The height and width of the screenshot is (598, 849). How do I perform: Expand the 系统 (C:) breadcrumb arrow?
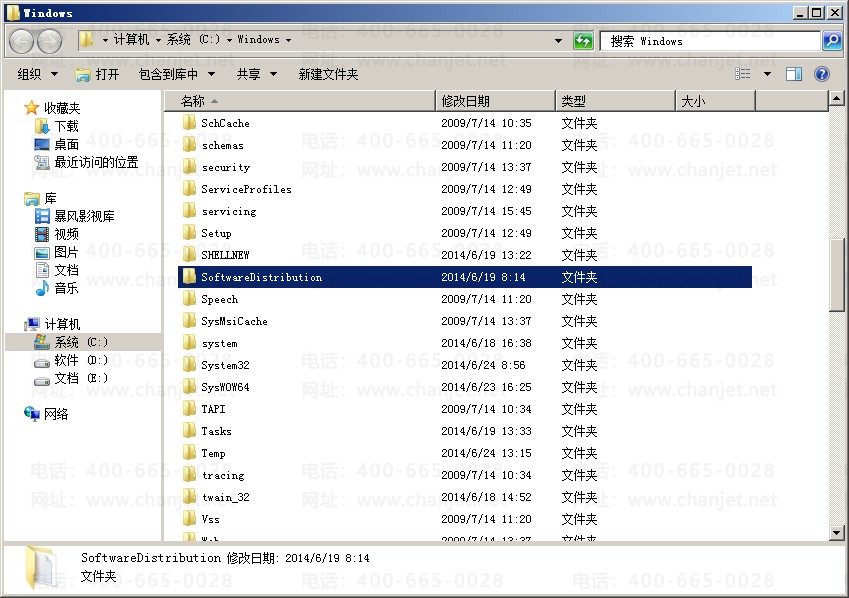(230, 40)
